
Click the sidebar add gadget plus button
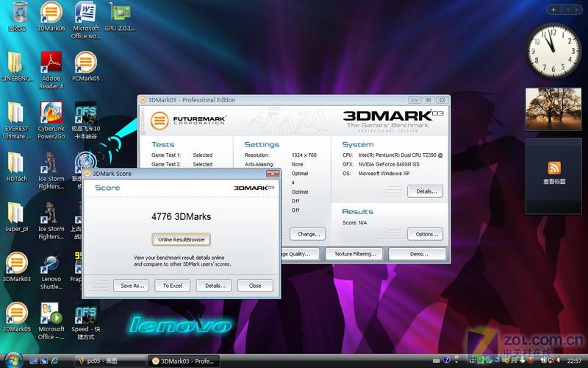pyautogui.click(x=553, y=10)
